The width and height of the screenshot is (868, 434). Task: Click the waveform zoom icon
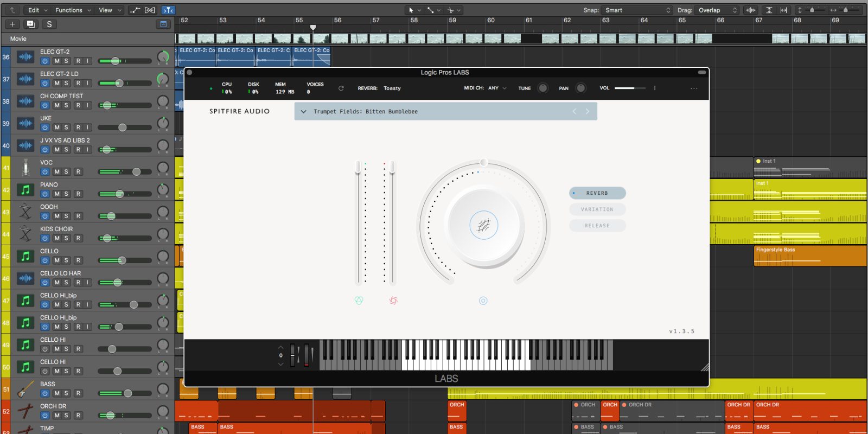(x=750, y=10)
